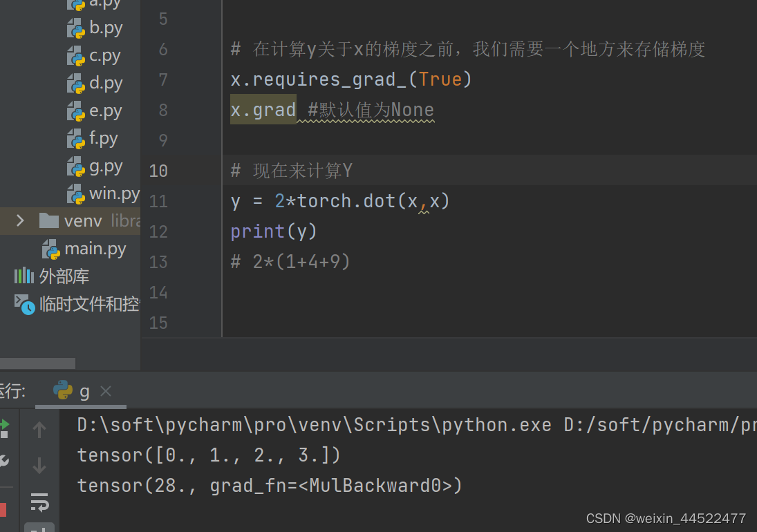Click the Python file icon beside win.py
The width and height of the screenshot is (757, 532).
click(x=76, y=194)
